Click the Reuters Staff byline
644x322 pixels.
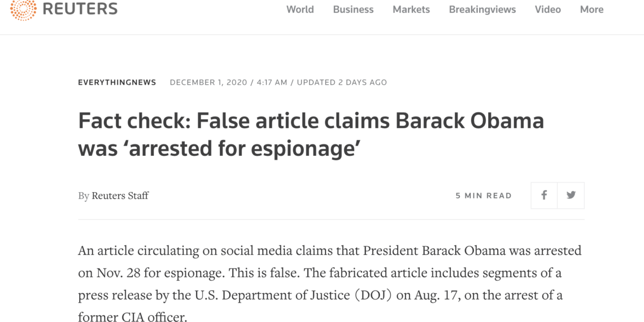(120, 195)
